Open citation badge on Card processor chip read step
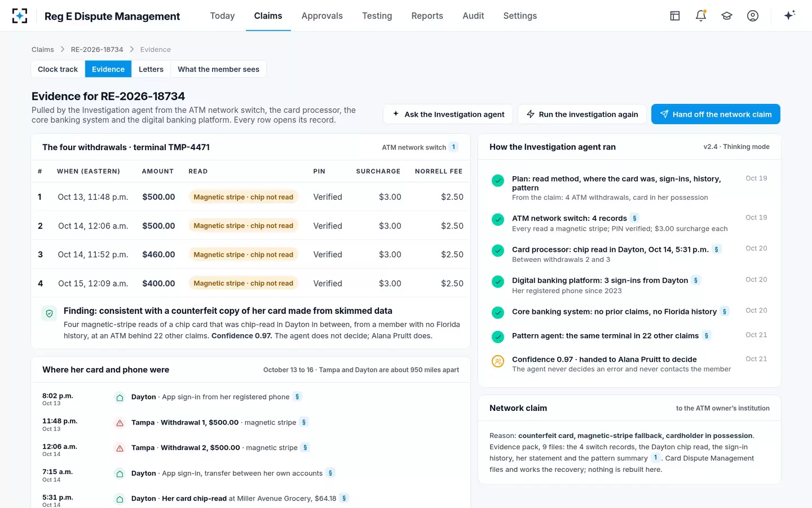Screen dimensions: 812x508 click(x=716, y=249)
